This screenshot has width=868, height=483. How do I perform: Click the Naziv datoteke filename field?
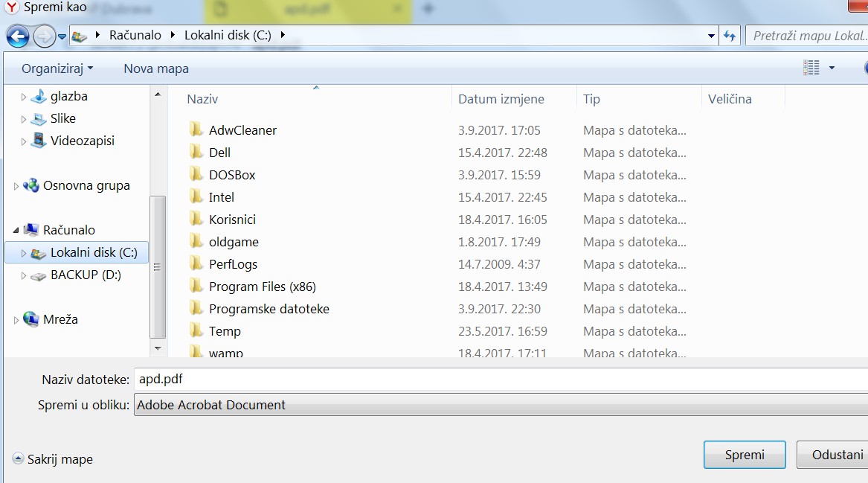pyautogui.click(x=500, y=380)
